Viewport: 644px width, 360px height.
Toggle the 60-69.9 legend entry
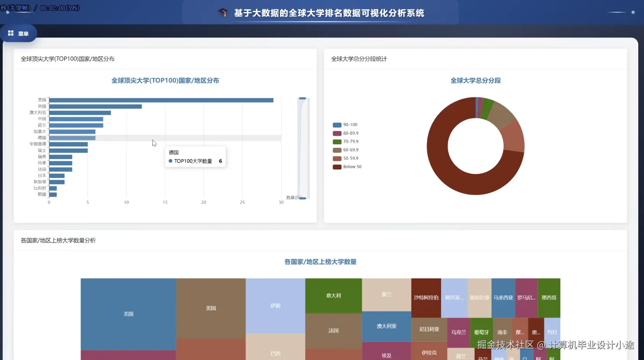point(346,150)
